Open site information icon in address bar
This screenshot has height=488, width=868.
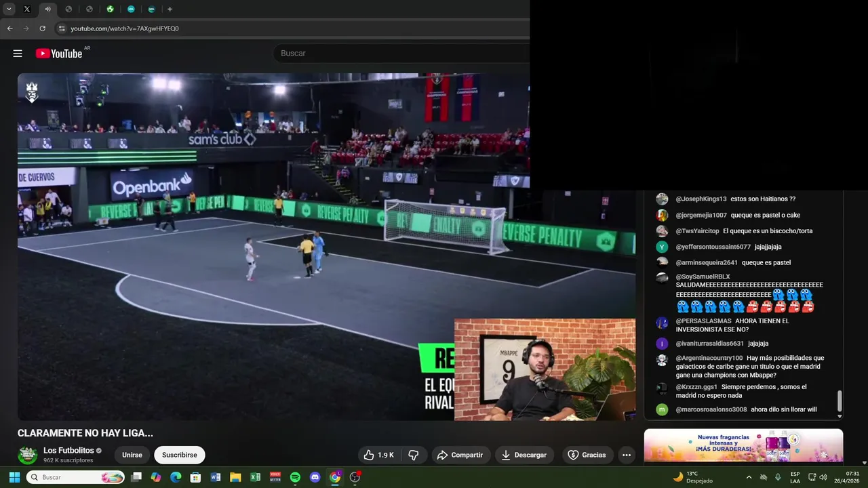[62, 28]
